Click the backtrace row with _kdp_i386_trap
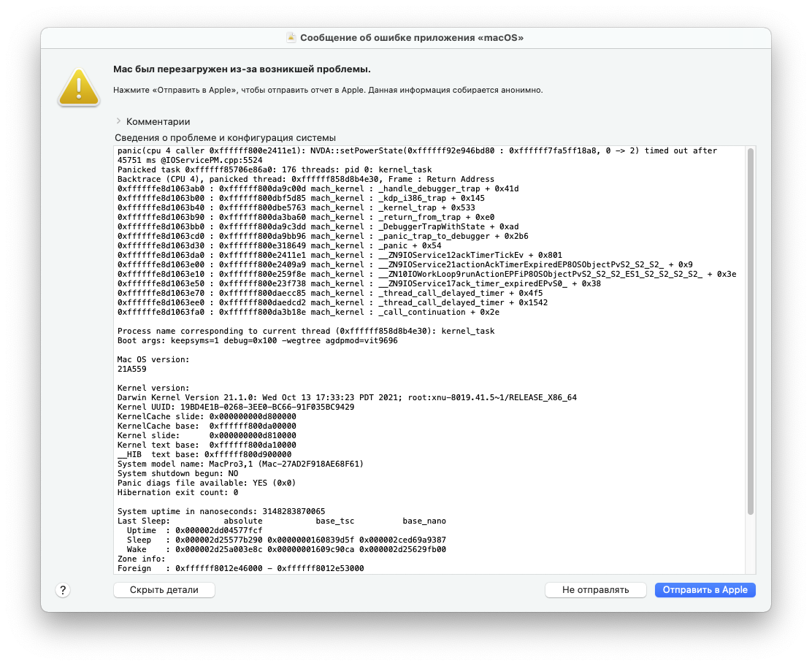The height and width of the screenshot is (666, 812). tap(301, 198)
